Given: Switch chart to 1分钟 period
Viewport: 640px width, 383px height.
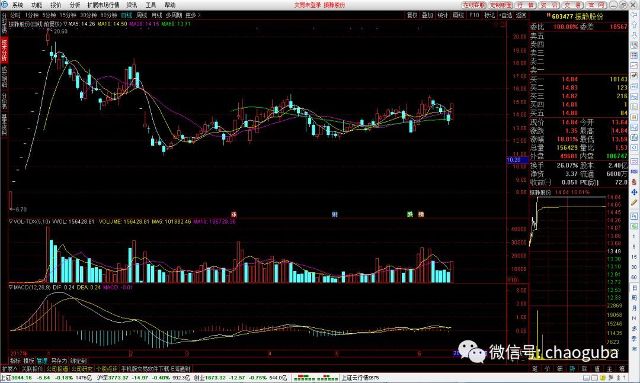Looking at the screenshot, I should (31, 15).
